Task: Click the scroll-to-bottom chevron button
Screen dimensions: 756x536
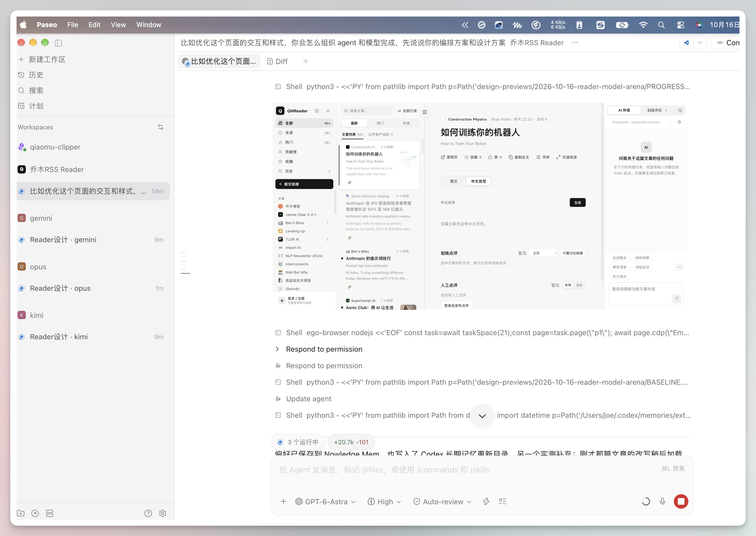Action: [482, 416]
